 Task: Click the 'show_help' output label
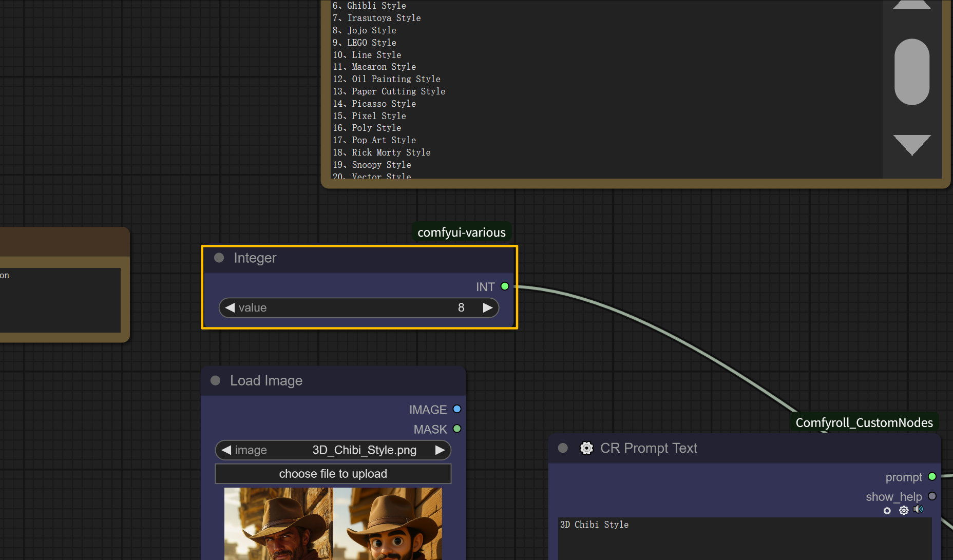894,497
